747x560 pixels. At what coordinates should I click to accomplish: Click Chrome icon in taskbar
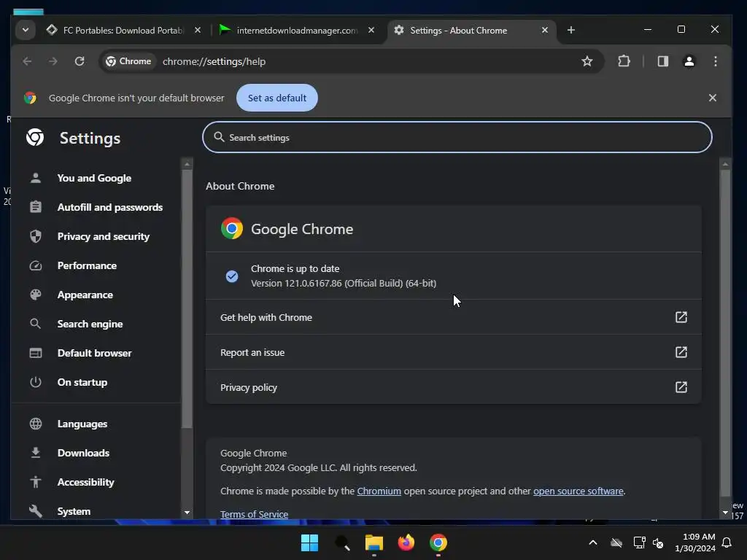pyautogui.click(x=438, y=542)
